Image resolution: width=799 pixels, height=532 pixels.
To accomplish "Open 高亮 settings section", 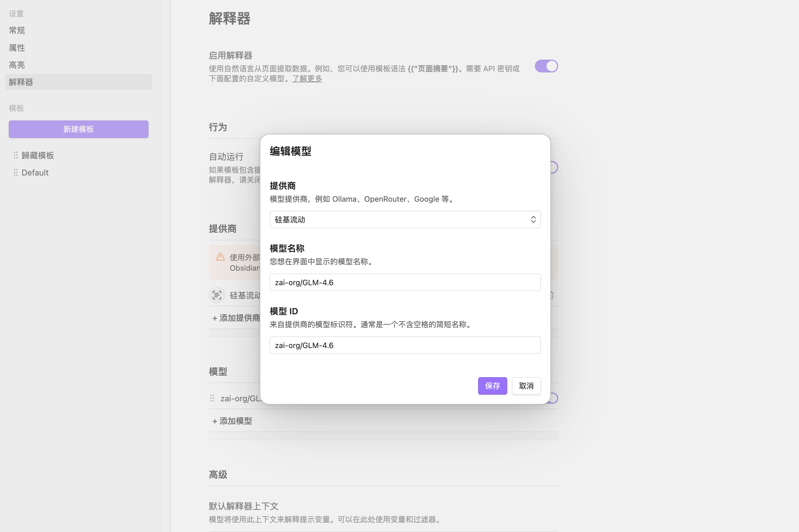I will pyautogui.click(x=17, y=65).
